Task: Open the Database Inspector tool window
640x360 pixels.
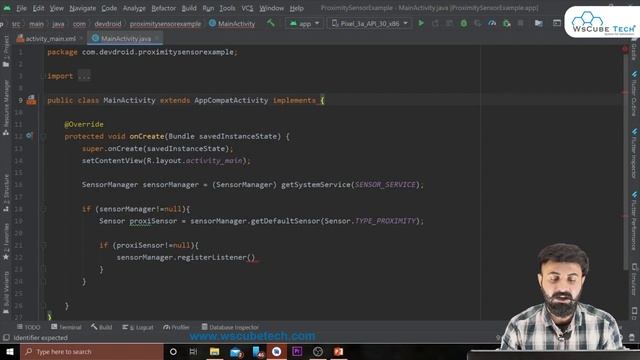Action: pos(230,327)
